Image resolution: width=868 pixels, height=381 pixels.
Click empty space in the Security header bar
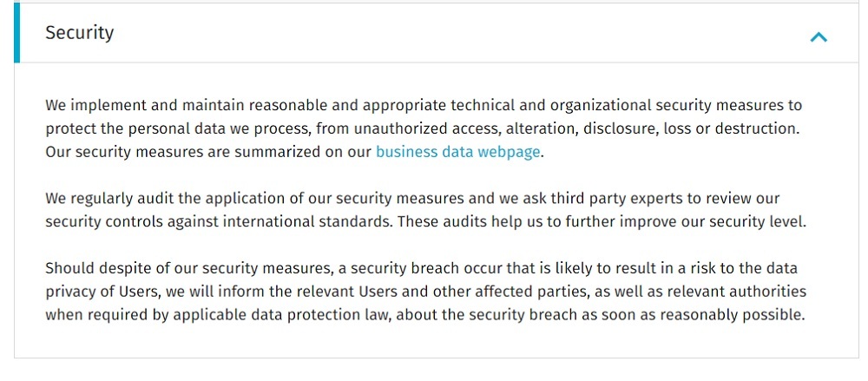click(443, 33)
